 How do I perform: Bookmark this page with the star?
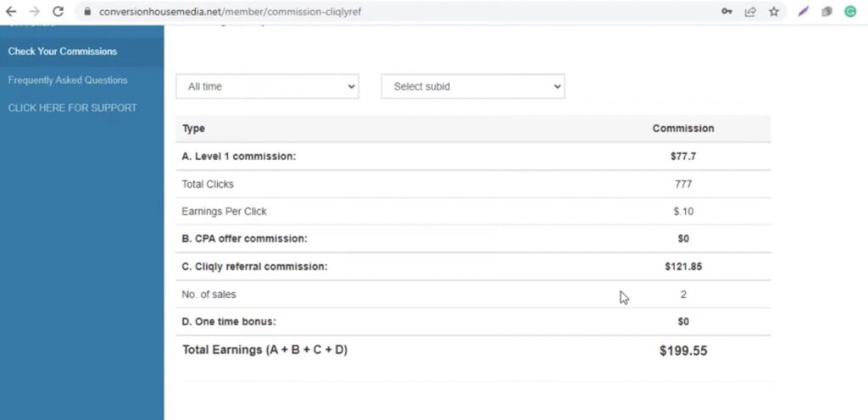774,12
